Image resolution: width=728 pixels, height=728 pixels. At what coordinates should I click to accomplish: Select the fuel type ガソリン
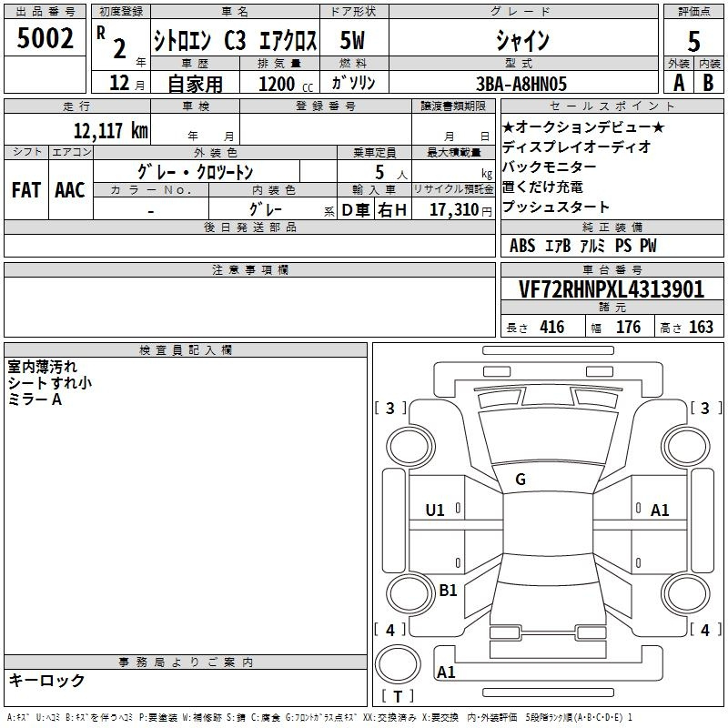[353, 83]
